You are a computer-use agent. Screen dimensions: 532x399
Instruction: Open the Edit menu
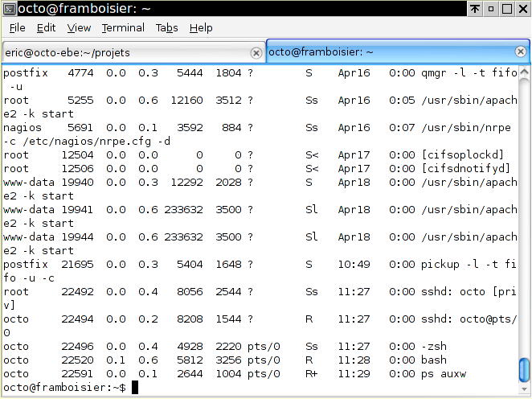click(46, 27)
